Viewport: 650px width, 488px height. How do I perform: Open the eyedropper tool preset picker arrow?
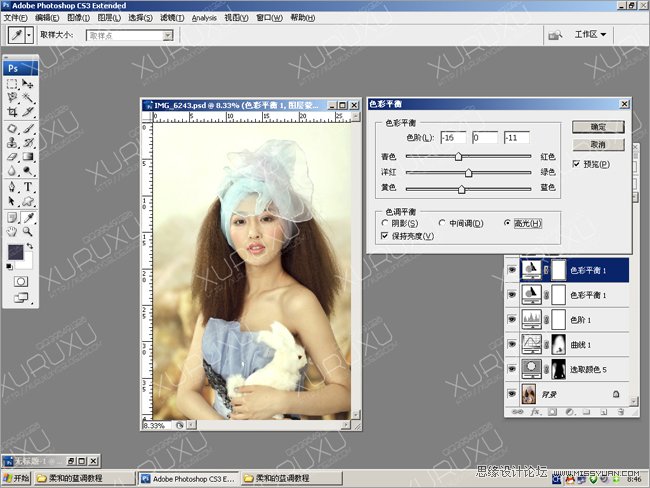pyautogui.click(x=30, y=35)
